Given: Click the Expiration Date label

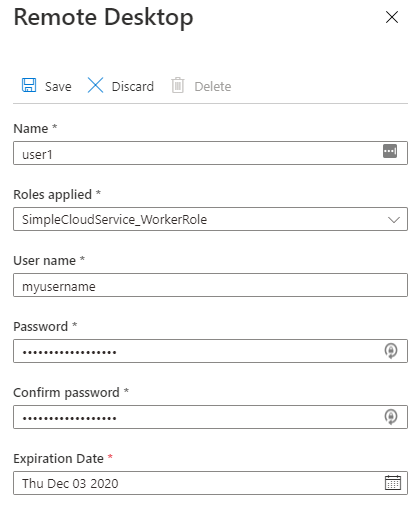Looking at the screenshot, I should [58, 459].
